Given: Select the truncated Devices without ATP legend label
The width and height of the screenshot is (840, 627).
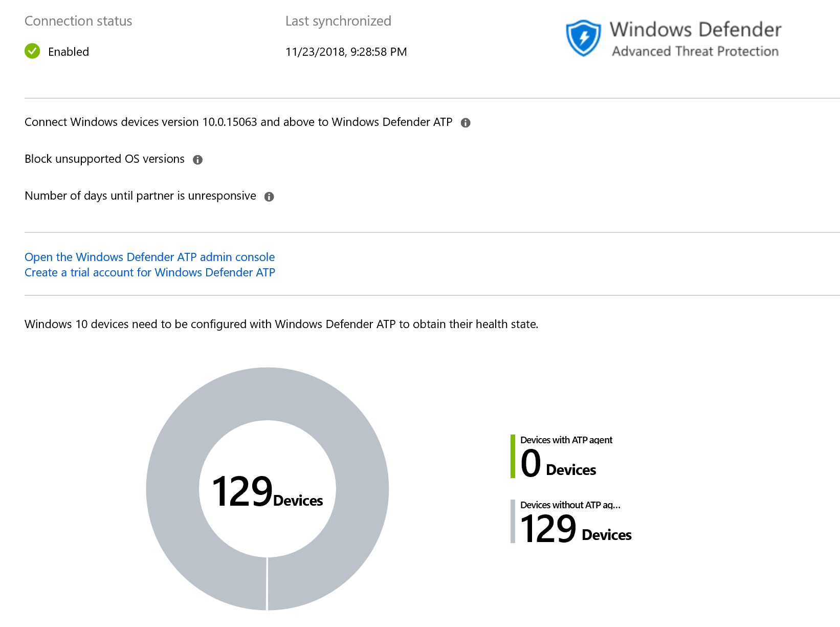Looking at the screenshot, I should point(570,505).
